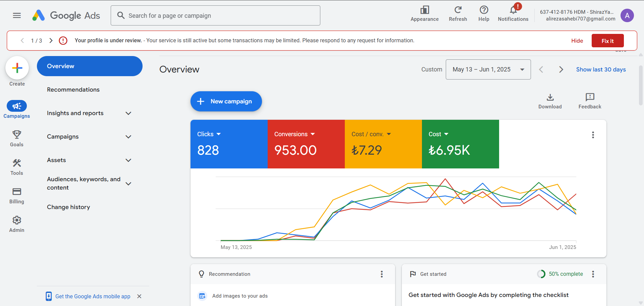Go to previous alert in banner
The image size is (644, 306).
click(22, 41)
